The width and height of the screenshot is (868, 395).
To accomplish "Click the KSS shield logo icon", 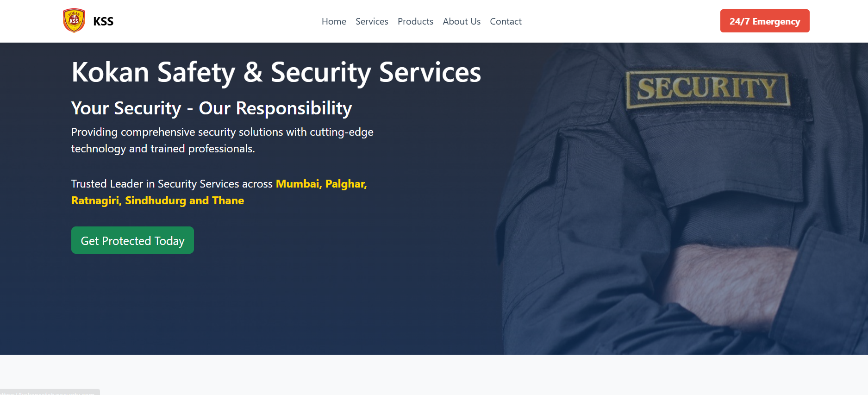I will pyautogui.click(x=74, y=21).
